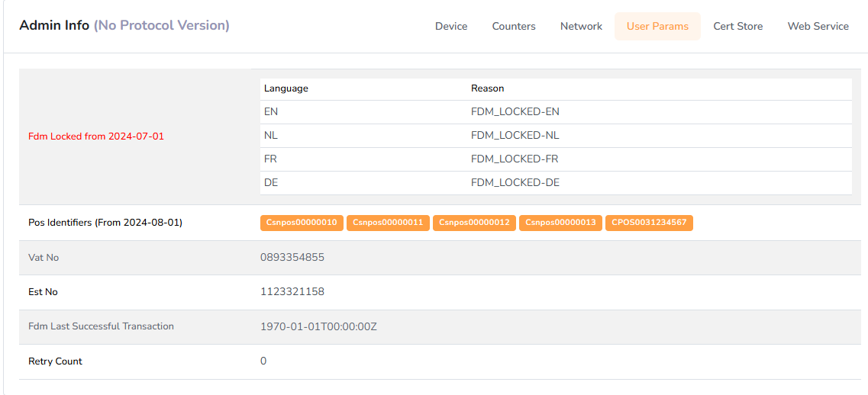The height and width of the screenshot is (395, 868).
Task: Click the FR language row
Action: tap(272, 159)
